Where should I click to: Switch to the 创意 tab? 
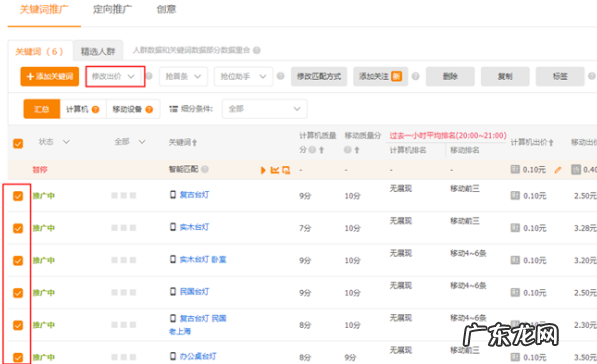tap(166, 10)
